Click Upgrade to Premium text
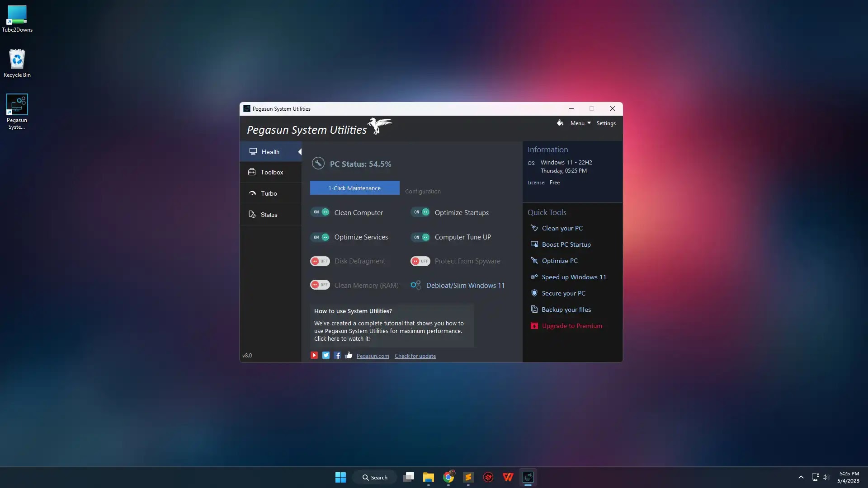 [572, 326]
